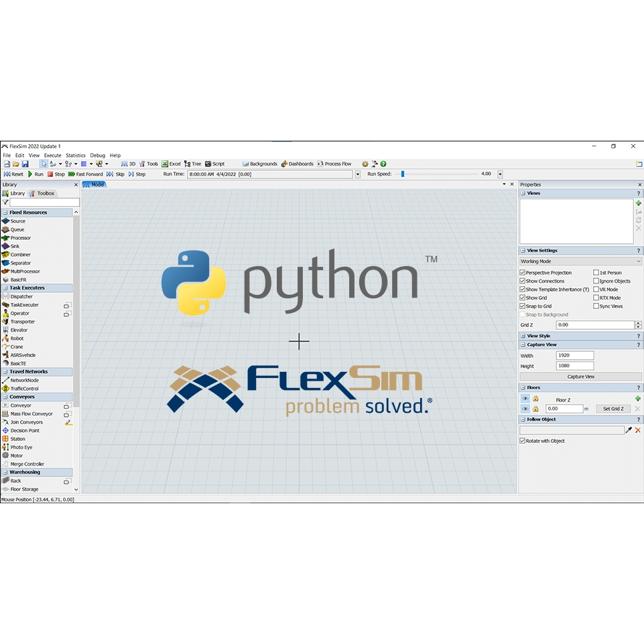Open the Working Mode dropdown
This screenshot has width=644, height=644.
click(580, 261)
